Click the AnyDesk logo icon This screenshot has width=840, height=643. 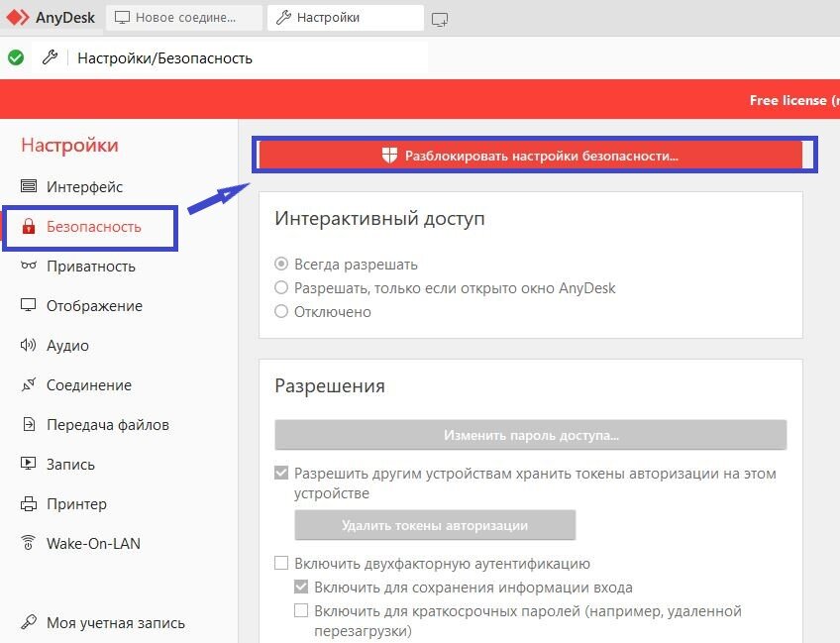tap(17, 17)
